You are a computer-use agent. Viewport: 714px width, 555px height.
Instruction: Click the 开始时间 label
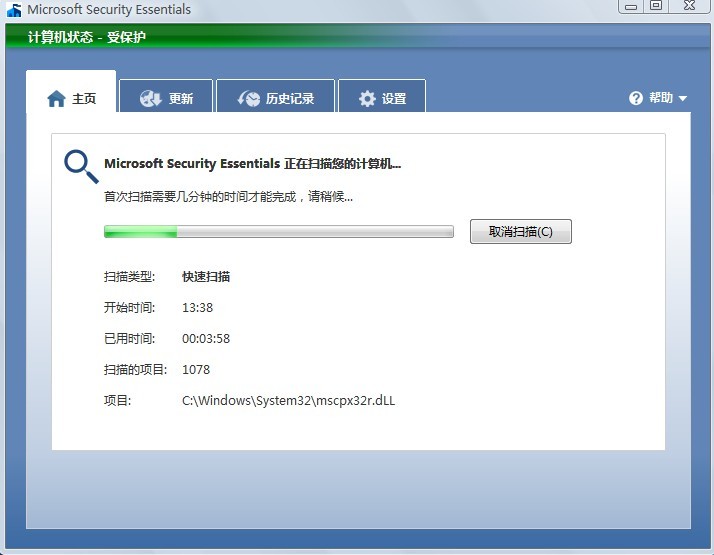pyautogui.click(x=129, y=308)
